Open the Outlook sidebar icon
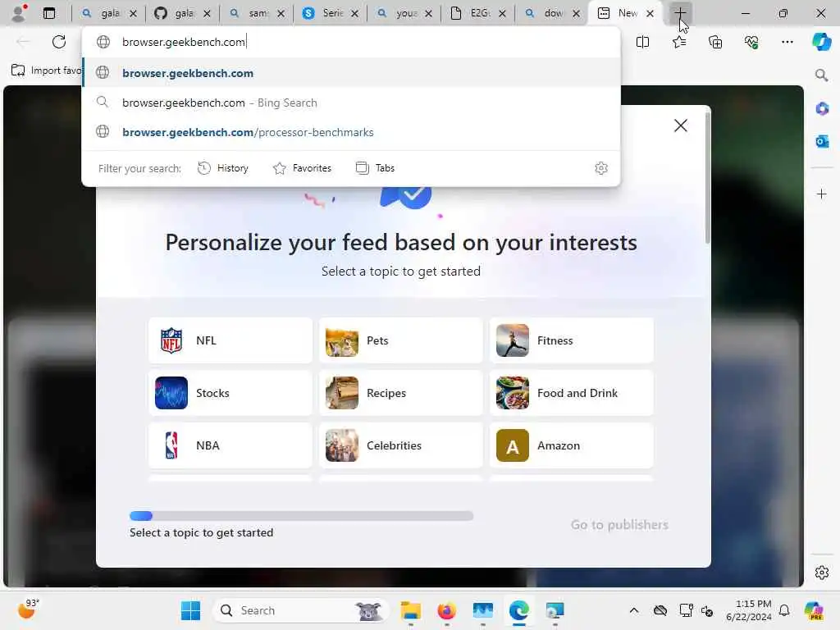The height and width of the screenshot is (630, 840). (821, 141)
